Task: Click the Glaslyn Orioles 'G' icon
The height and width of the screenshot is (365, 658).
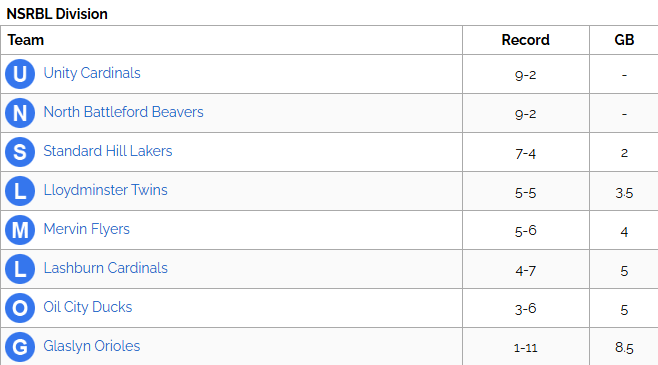Action: [x=20, y=347]
